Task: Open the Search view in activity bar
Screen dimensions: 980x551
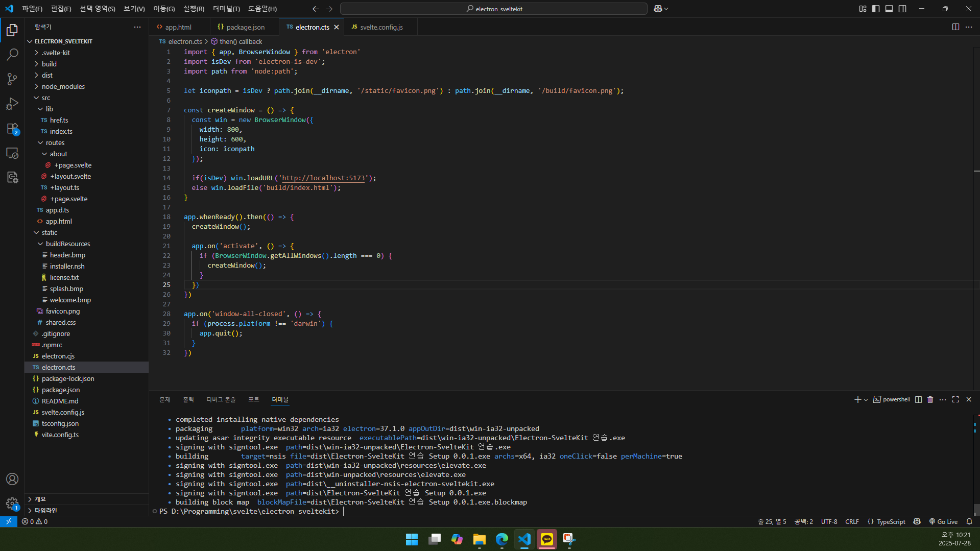Action: 12,54
